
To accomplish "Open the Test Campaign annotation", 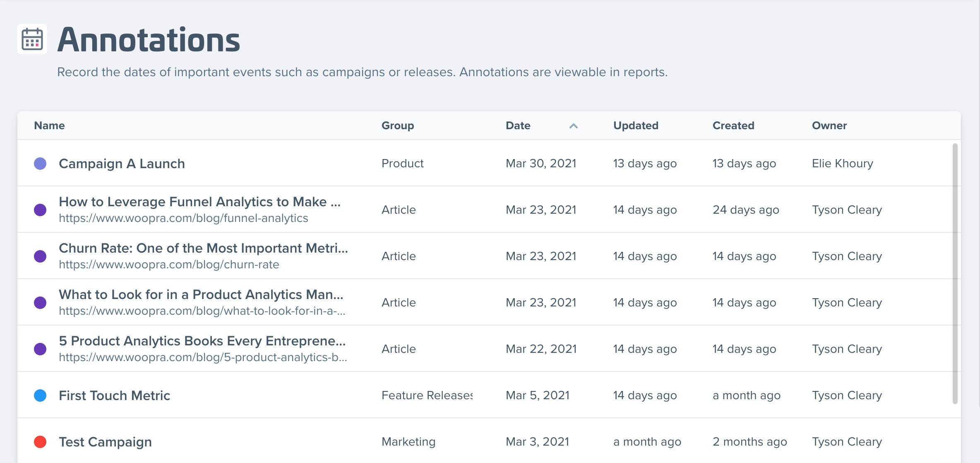I will 105,442.
